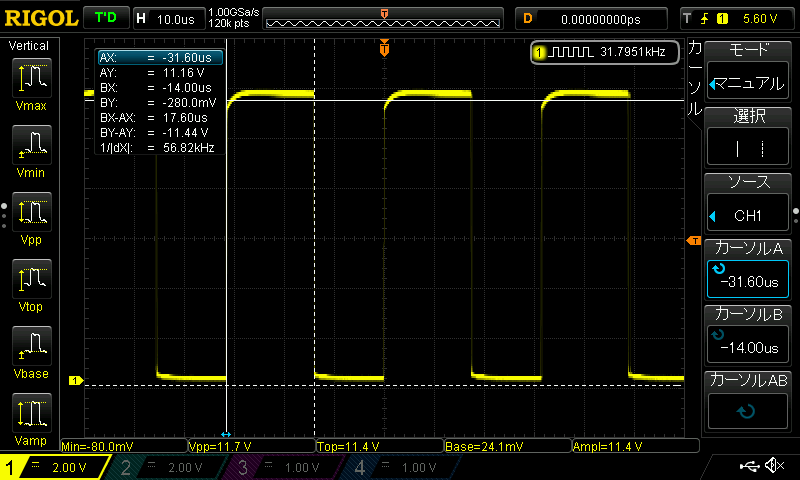Viewport: 800px width, 480px height.
Task: Click the Vertical menu heading
Action: pyautogui.click(x=29, y=46)
